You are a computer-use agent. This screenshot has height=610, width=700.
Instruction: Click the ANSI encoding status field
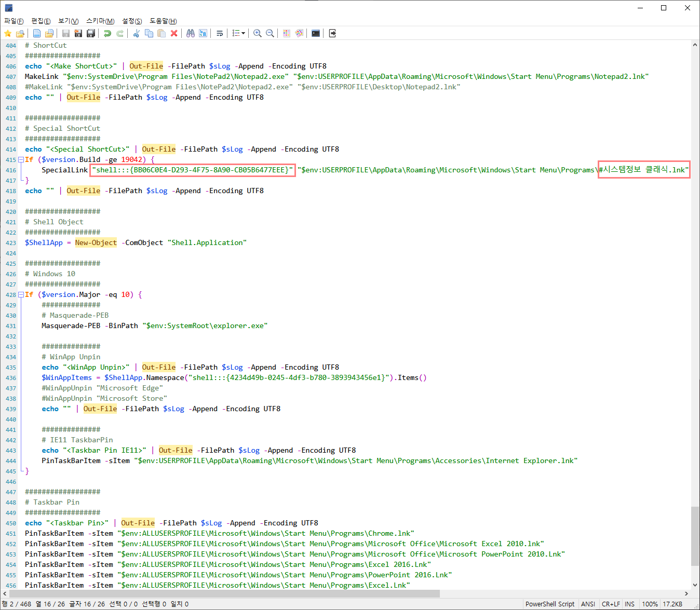point(588,604)
